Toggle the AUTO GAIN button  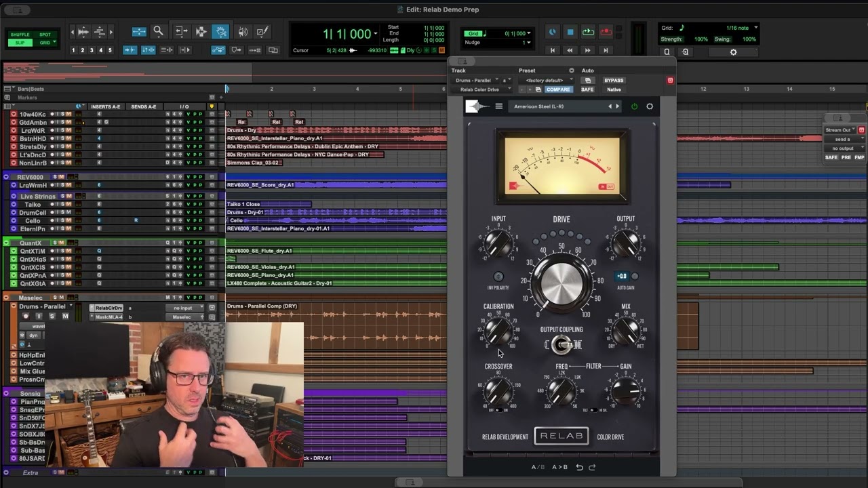635,277
